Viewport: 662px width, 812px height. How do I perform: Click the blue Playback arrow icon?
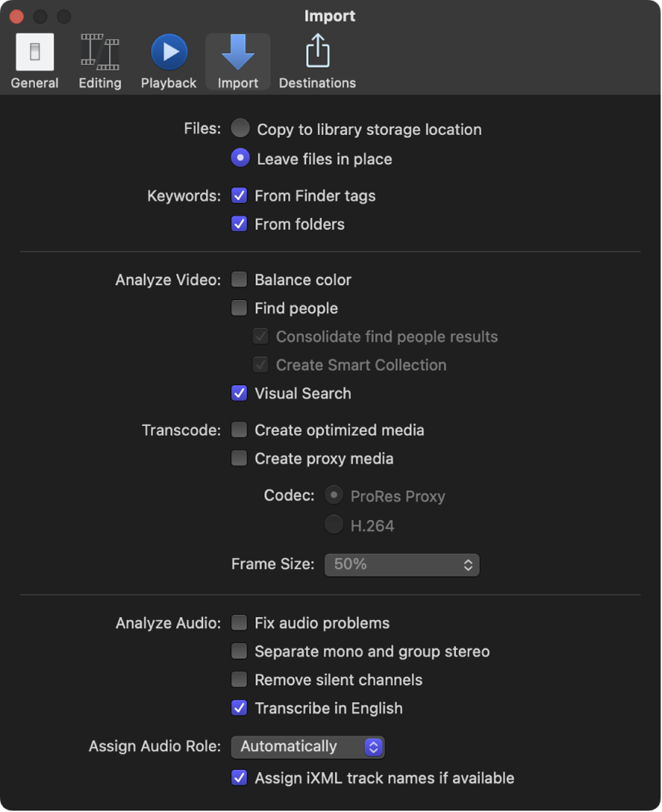click(168, 50)
